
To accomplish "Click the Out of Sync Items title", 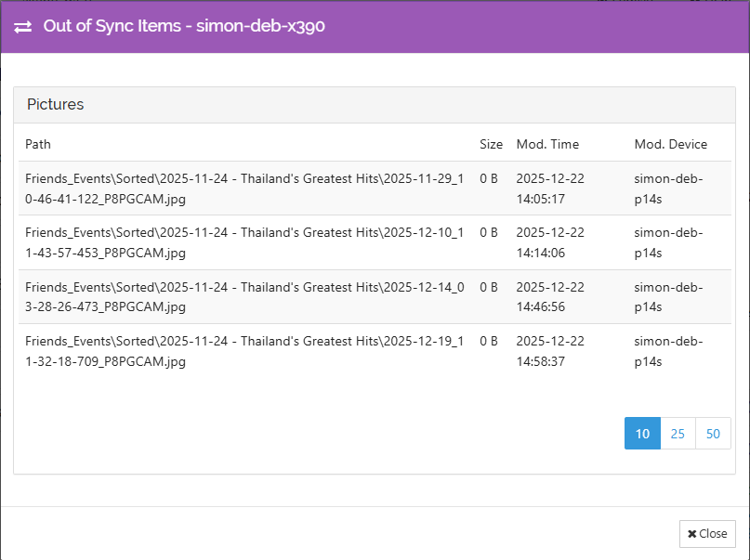I will pos(184,26).
